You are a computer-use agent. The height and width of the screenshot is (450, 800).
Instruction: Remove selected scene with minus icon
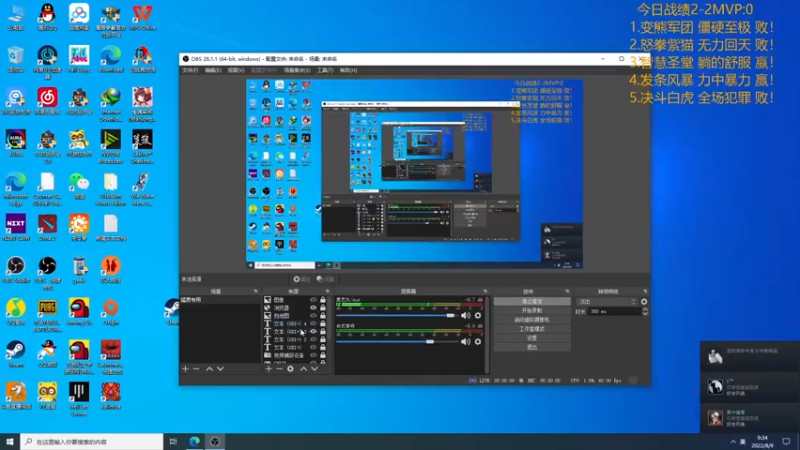point(196,368)
